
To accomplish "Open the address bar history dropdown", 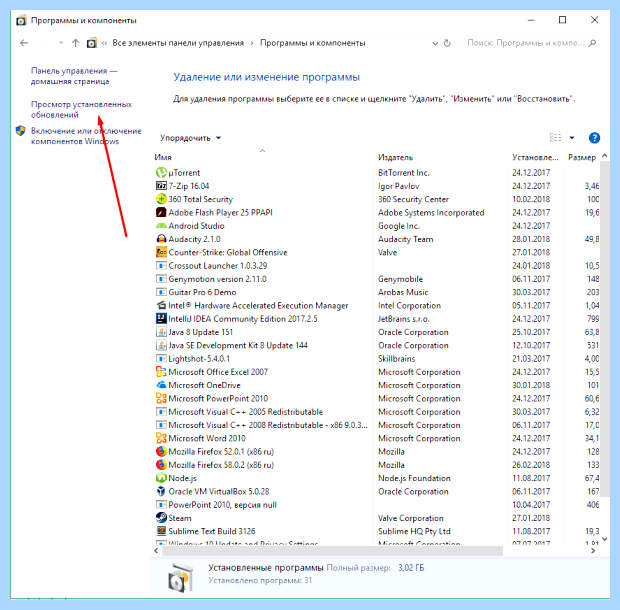I will [435, 43].
